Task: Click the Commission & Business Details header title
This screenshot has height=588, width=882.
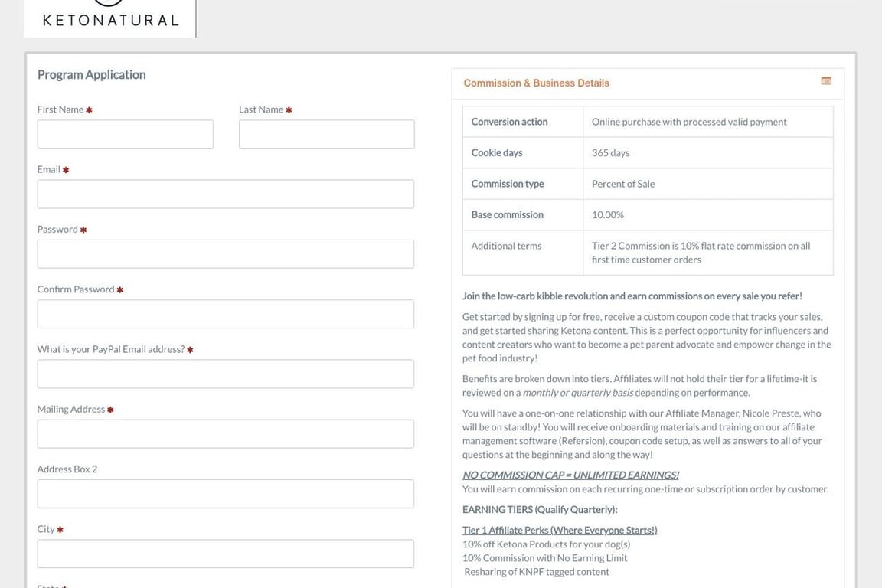Action: click(536, 83)
